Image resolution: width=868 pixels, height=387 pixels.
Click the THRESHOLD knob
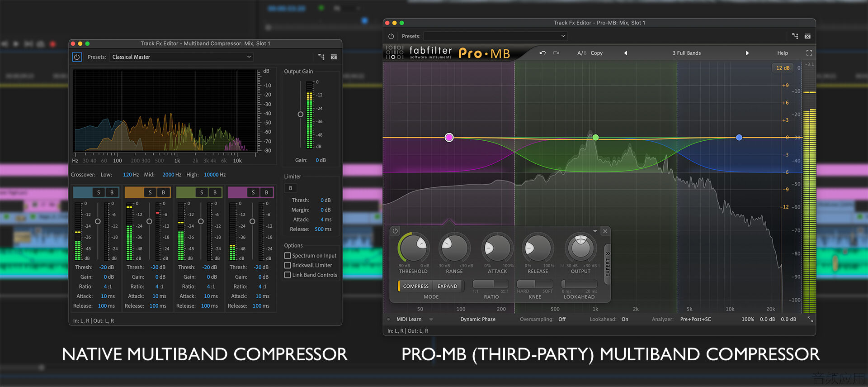coord(414,248)
